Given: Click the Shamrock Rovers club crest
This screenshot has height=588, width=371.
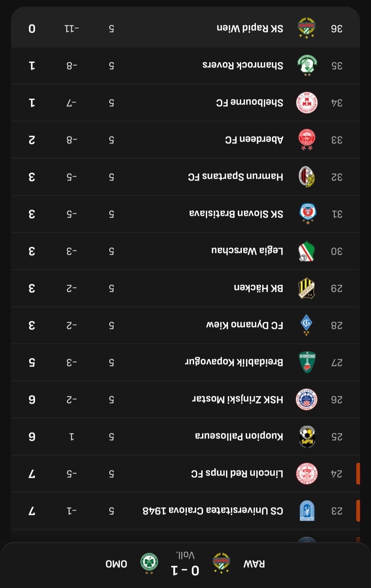Looking at the screenshot, I should [x=307, y=65].
